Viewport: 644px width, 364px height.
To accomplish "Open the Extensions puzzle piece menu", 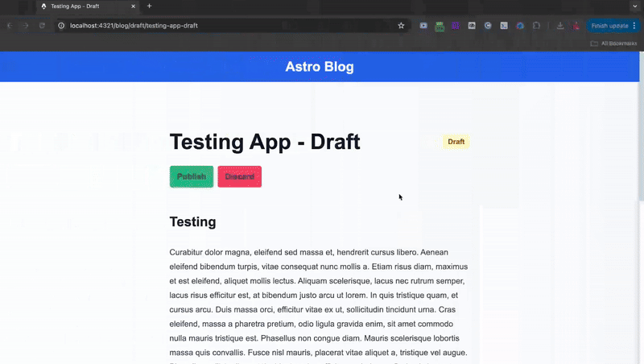I will [536, 26].
